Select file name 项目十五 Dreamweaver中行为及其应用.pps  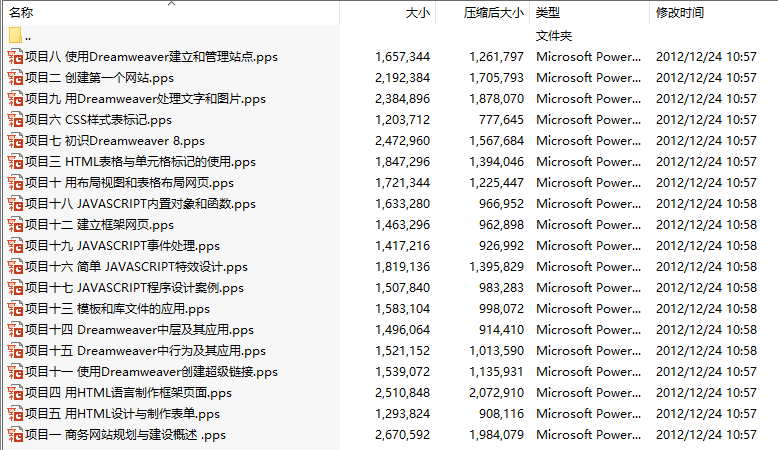[x=145, y=351]
